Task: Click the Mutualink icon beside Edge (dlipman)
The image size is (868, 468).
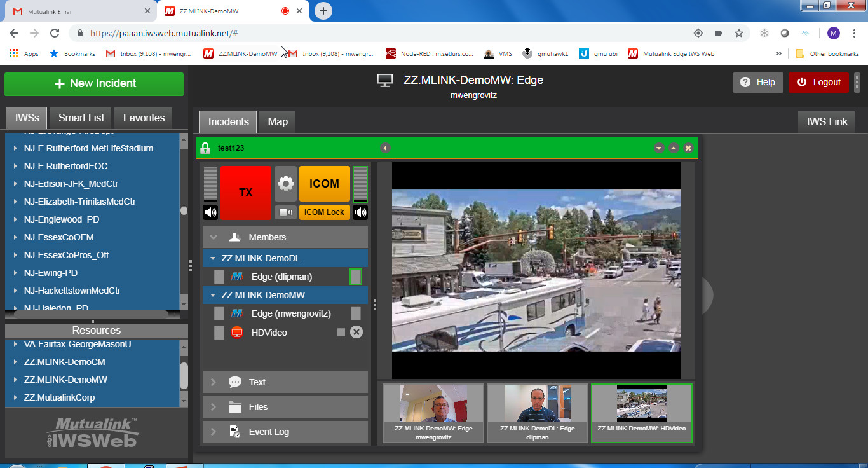Action: 237,277
